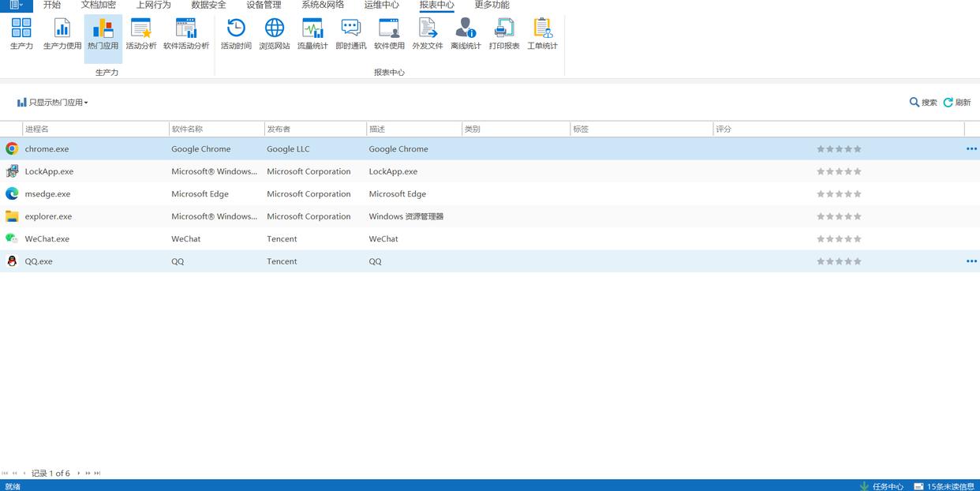Switch to the 运维中心 tab
The width and height of the screenshot is (980, 491).
coord(381,6)
